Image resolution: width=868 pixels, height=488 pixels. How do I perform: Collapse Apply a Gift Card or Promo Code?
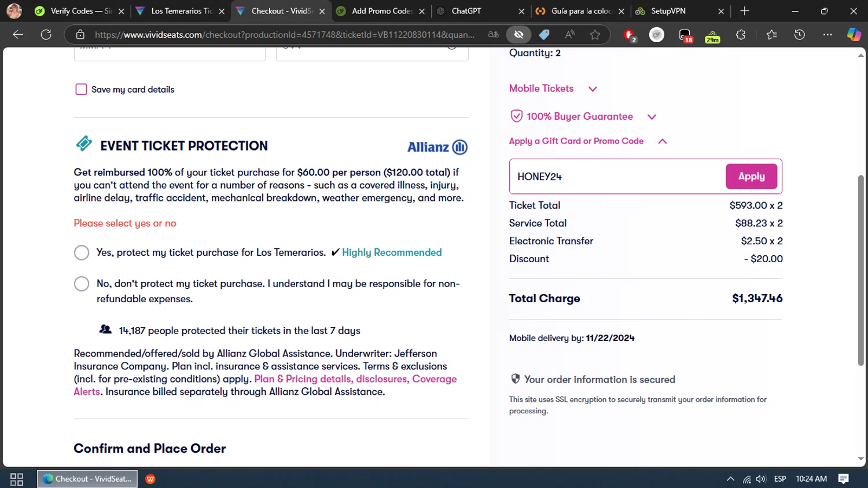pos(588,141)
